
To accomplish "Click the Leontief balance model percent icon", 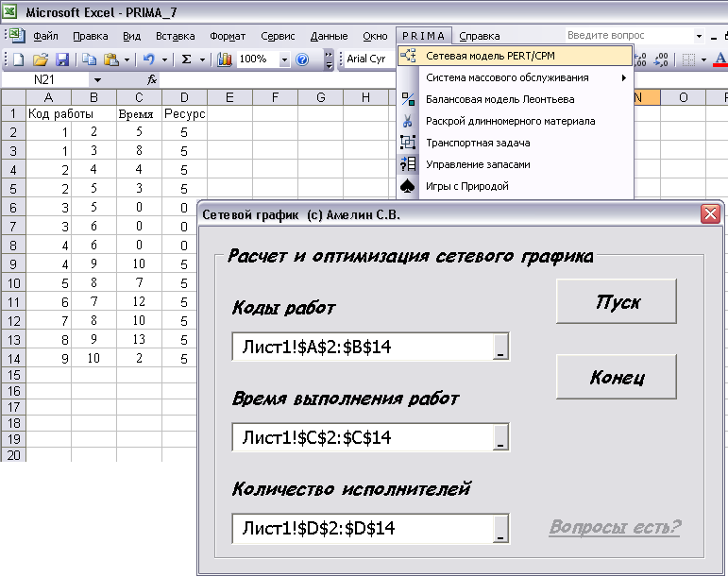I will point(408,99).
